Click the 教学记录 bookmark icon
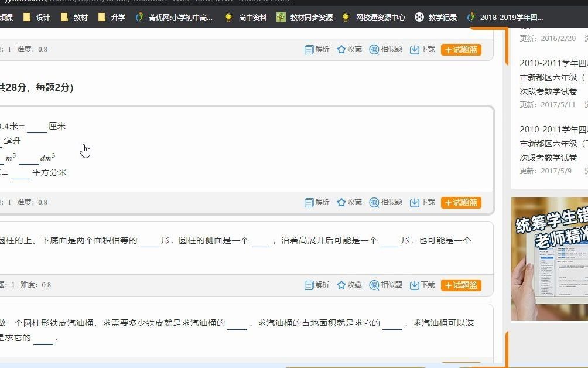Image resolution: width=588 pixels, height=368 pixels. click(x=419, y=17)
